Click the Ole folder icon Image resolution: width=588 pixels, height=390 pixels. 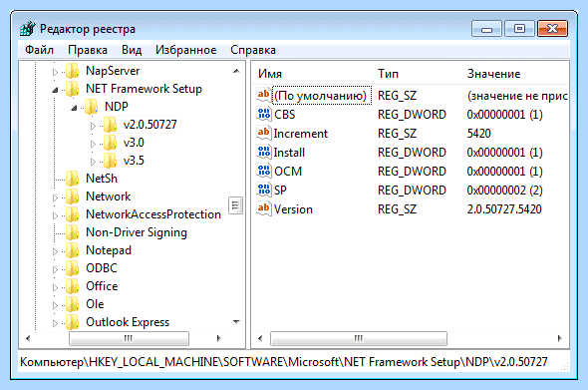(72, 304)
